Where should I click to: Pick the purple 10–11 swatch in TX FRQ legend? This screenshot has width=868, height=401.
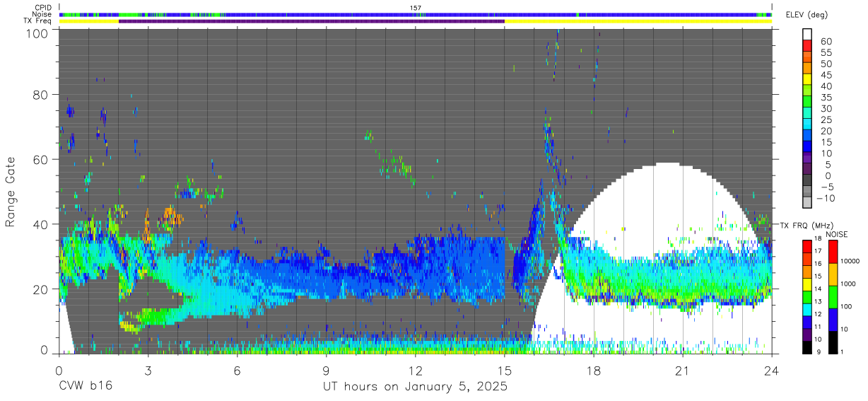[807, 335]
